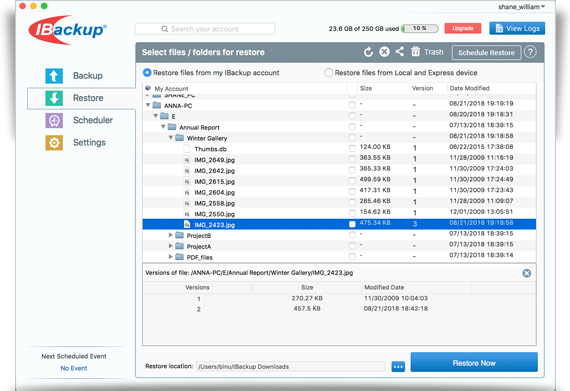570x391 pixels.
Task: Click the PDF_files folder icon
Action: [x=180, y=257]
